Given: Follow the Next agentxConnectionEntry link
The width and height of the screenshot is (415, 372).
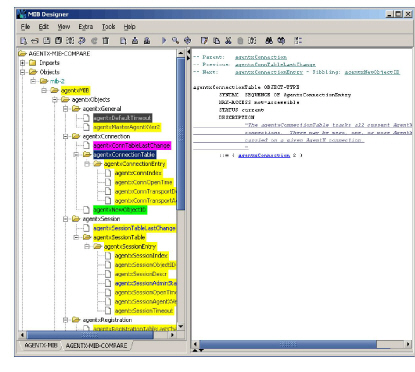Looking at the screenshot, I should 269,72.
